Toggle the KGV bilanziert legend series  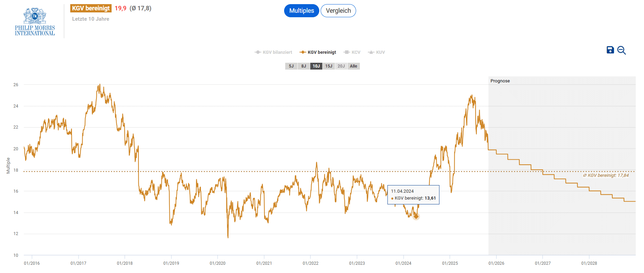tap(273, 52)
